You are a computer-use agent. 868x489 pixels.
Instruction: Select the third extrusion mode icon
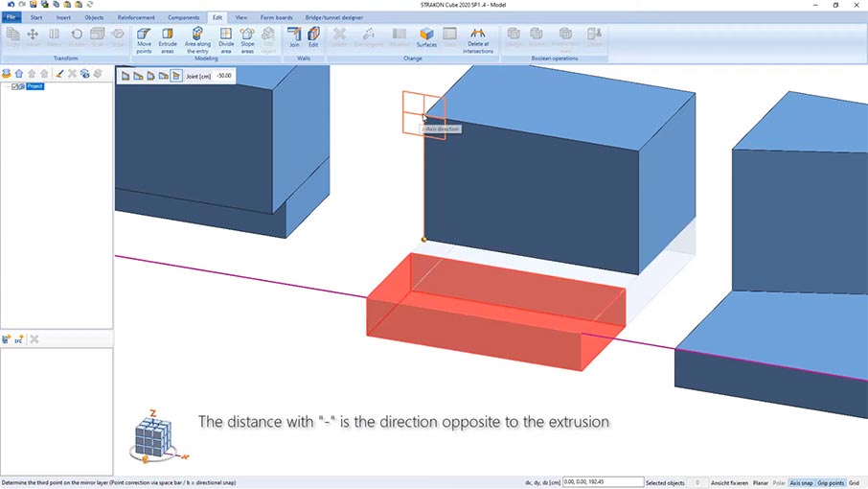151,76
